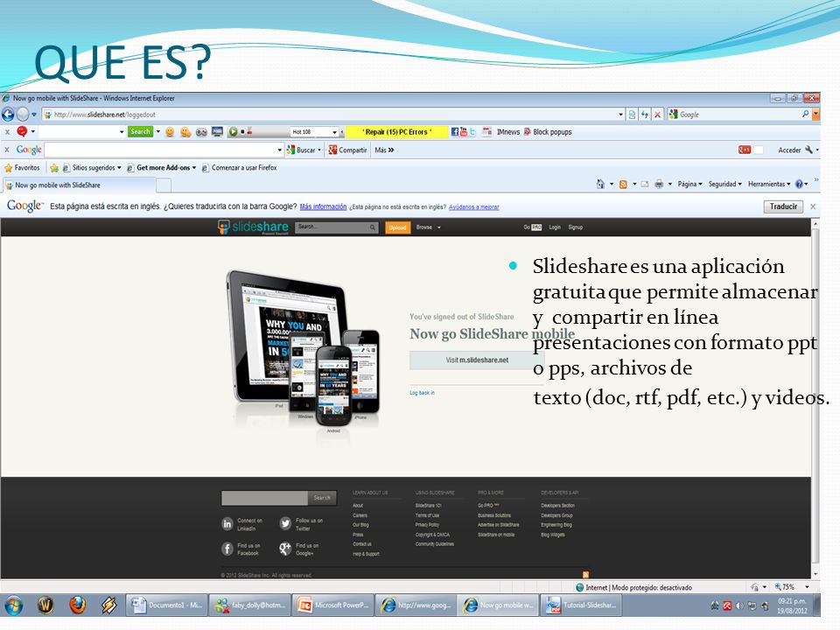Open Comenzar a usar Firefox favorite link
The height and width of the screenshot is (630, 840).
pyautogui.click(x=239, y=168)
